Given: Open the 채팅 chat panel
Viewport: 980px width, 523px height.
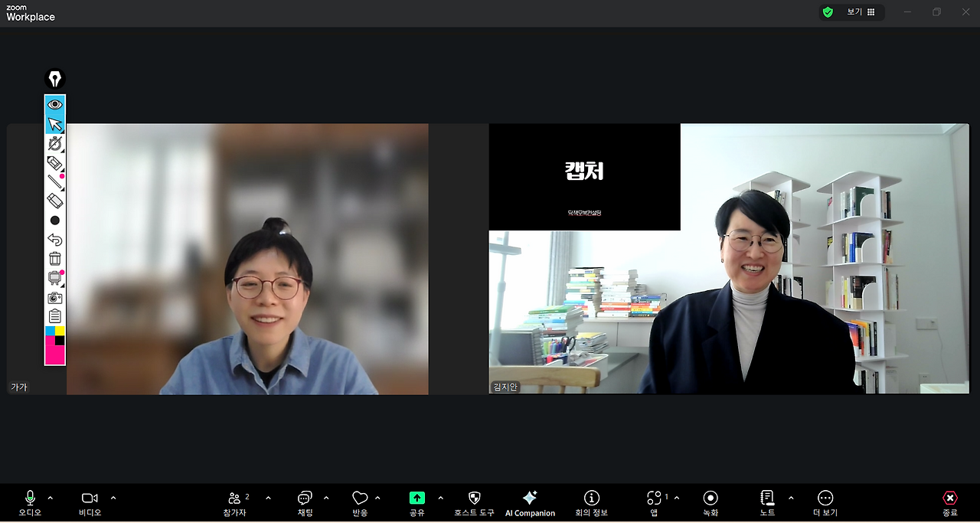Looking at the screenshot, I should pyautogui.click(x=305, y=503).
